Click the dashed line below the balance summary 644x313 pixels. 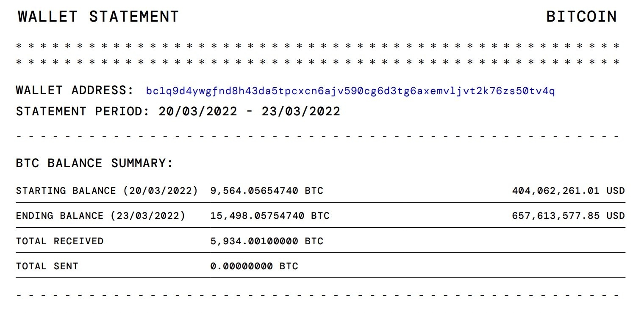tap(317, 294)
